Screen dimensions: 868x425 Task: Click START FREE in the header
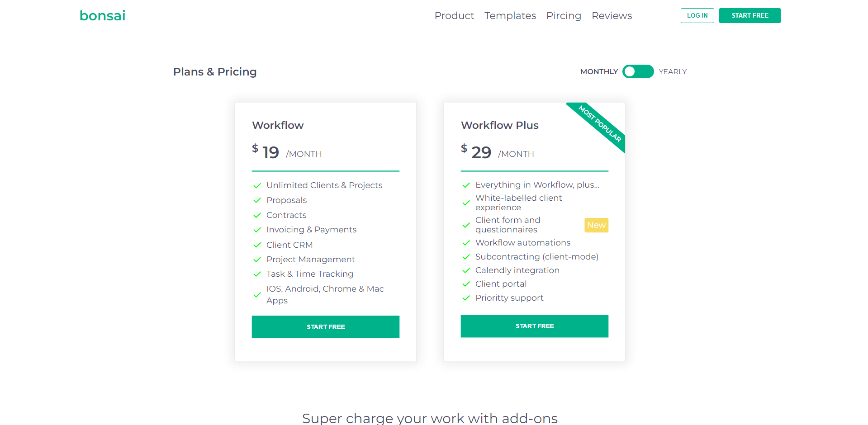(749, 15)
